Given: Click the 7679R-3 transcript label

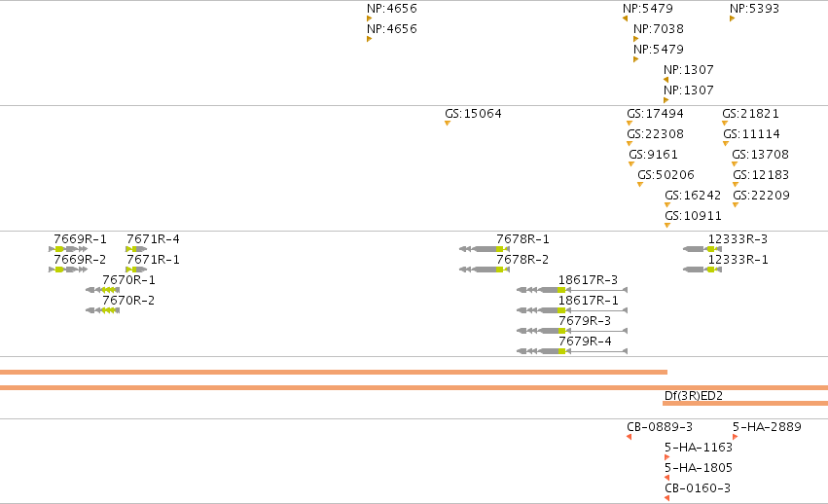Looking at the screenshot, I should 585,321.
